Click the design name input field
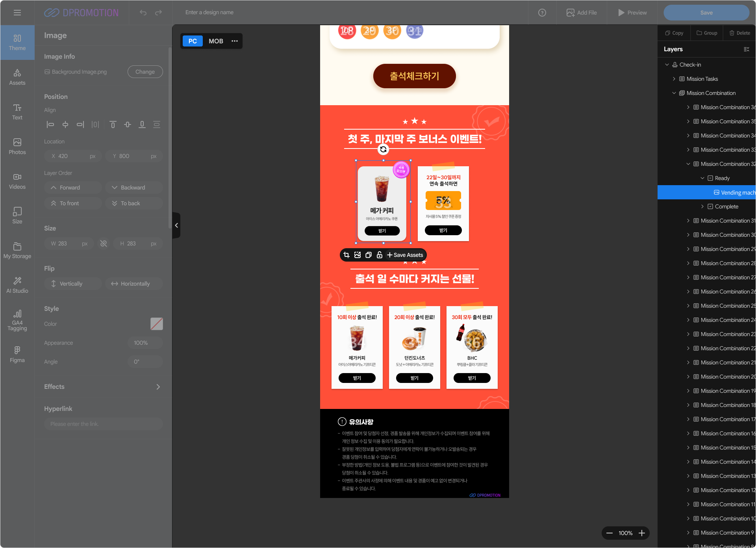The width and height of the screenshot is (756, 548). [209, 13]
